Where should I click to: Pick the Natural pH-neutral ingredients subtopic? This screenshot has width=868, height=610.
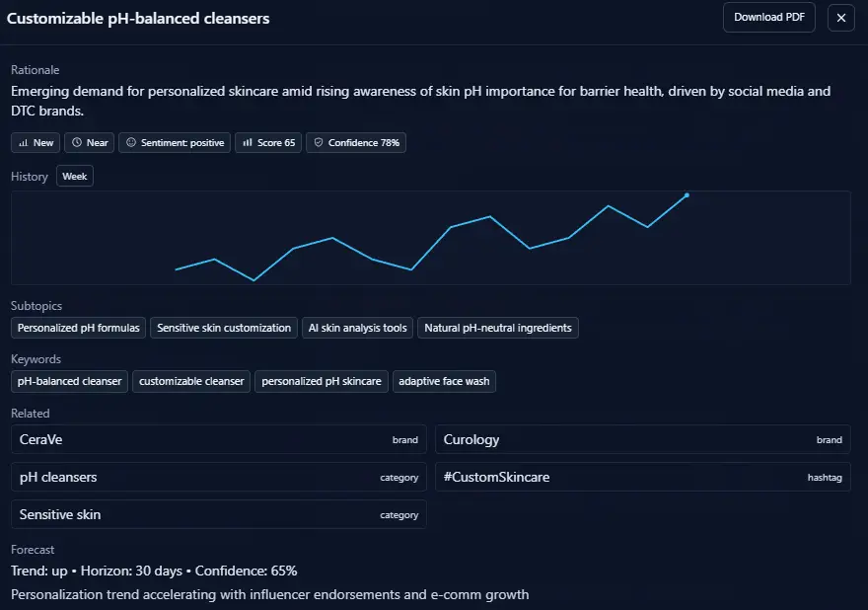pyautogui.click(x=498, y=328)
